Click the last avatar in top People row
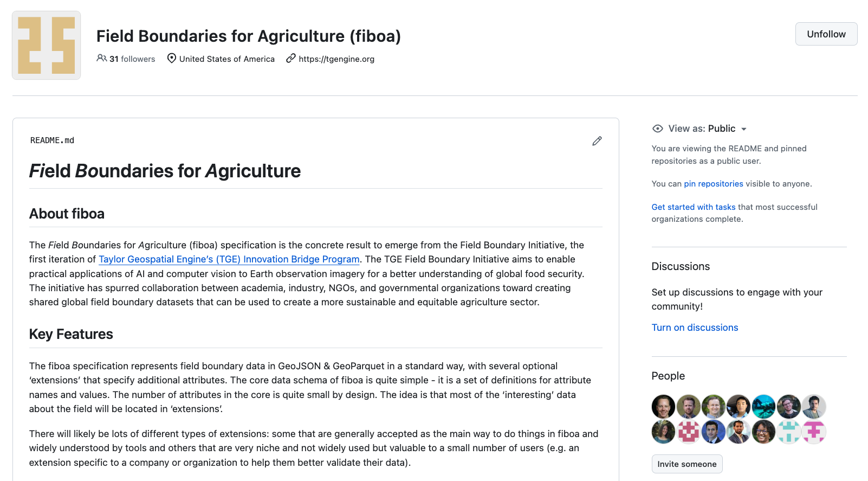This screenshot has height=481, width=868. click(814, 406)
